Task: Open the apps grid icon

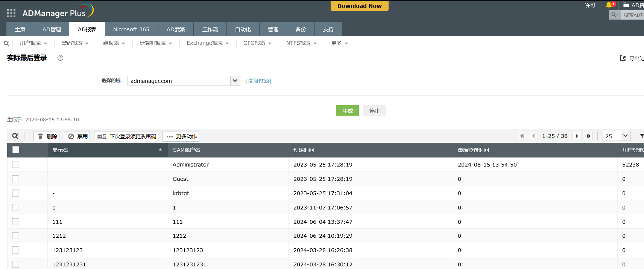Action: (x=11, y=13)
